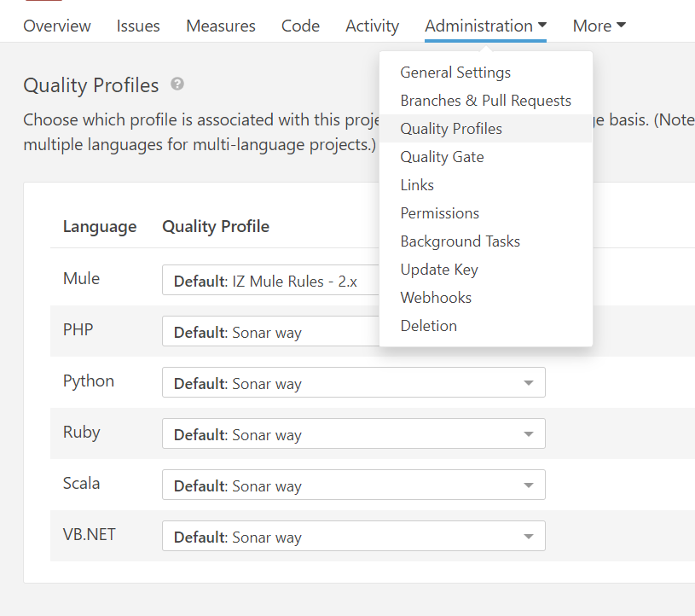Click the Language column header
The image size is (695, 616).
[100, 227]
